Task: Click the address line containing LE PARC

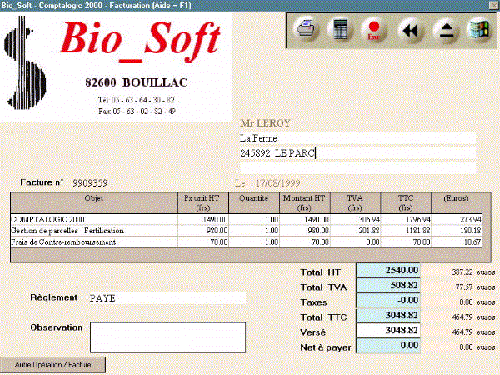Action: pyautogui.click(x=358, y=153)
